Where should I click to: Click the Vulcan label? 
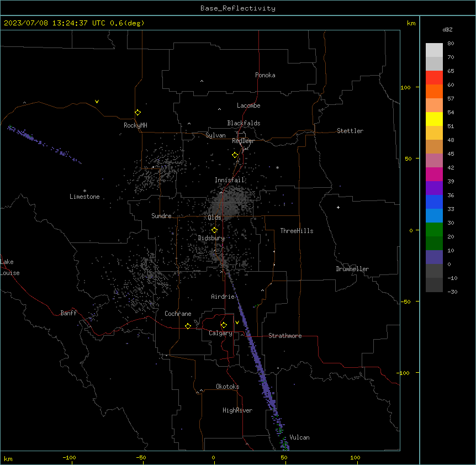[x=300, y=437]
